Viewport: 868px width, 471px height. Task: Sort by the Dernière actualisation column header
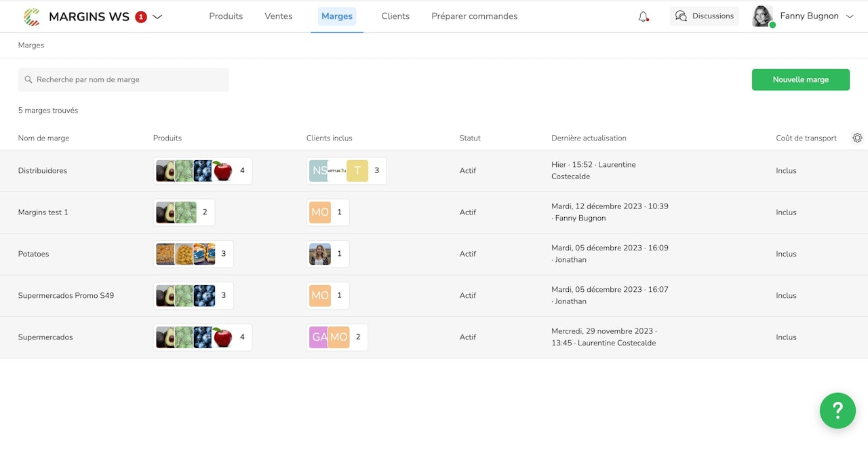point(589,138)
